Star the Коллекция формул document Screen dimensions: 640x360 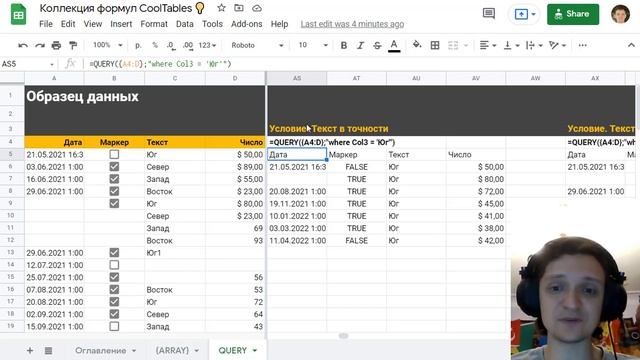[221, 8]
